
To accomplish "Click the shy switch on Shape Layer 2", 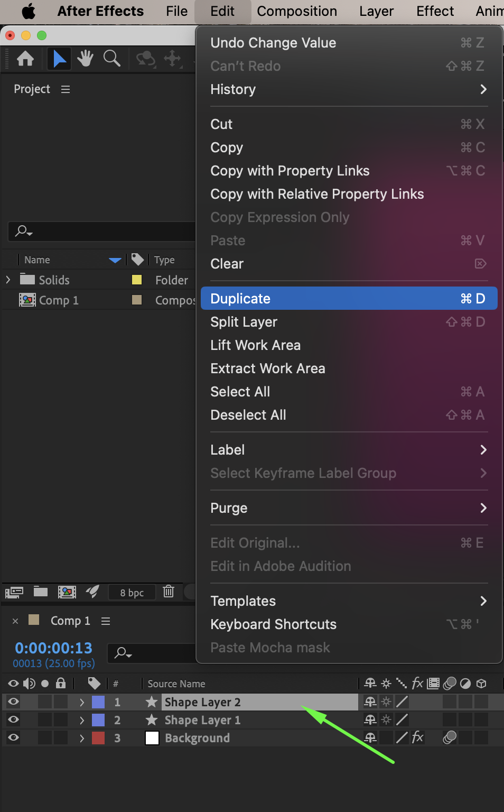I will click(370, 702).
